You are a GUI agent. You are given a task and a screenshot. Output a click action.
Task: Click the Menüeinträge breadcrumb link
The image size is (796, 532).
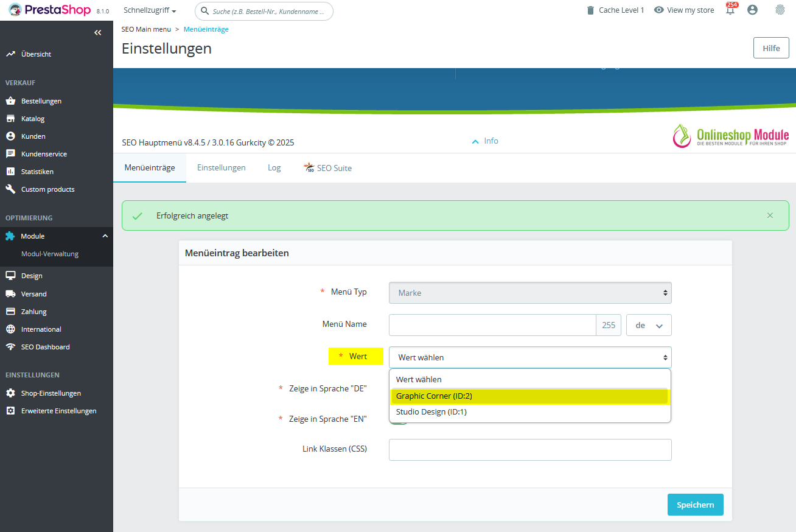(206, 29)
